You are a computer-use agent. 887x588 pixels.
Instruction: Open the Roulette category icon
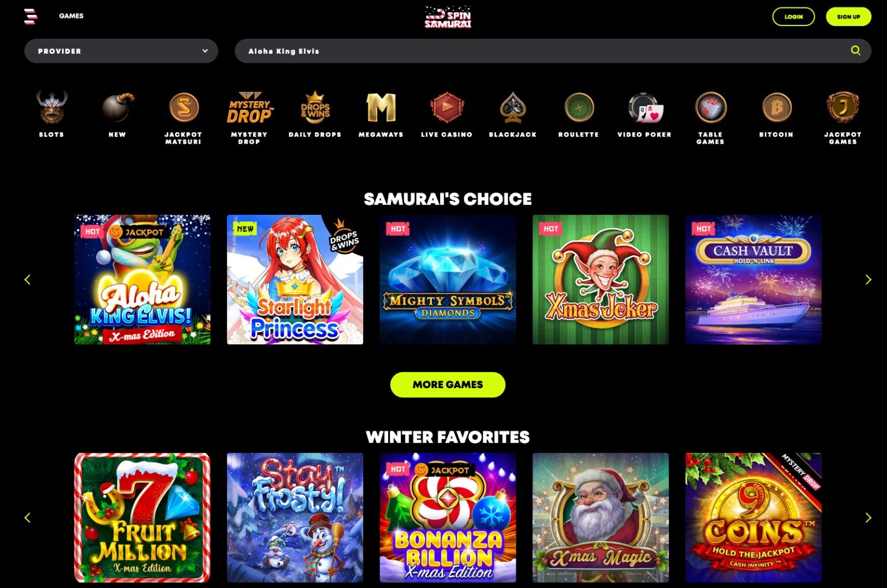[x=579, y=107]
